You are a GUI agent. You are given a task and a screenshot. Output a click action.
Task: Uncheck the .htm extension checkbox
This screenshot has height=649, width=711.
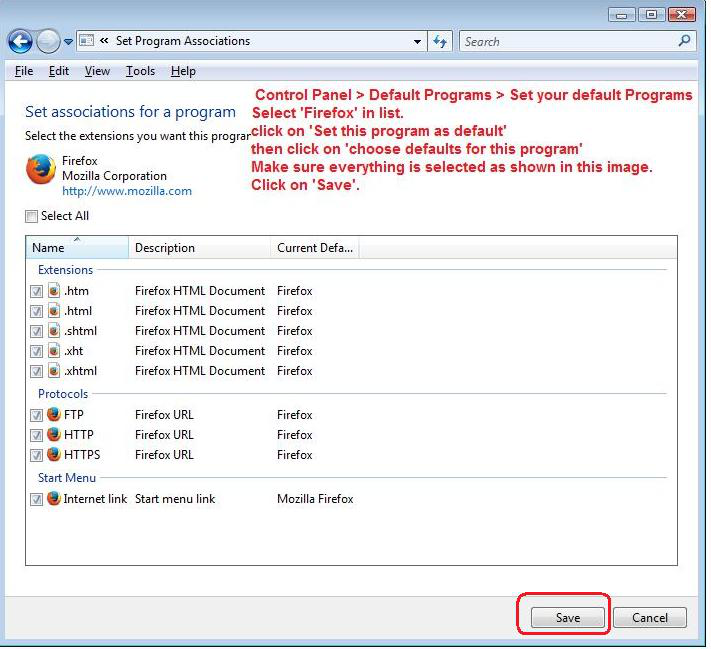point(36,291)
